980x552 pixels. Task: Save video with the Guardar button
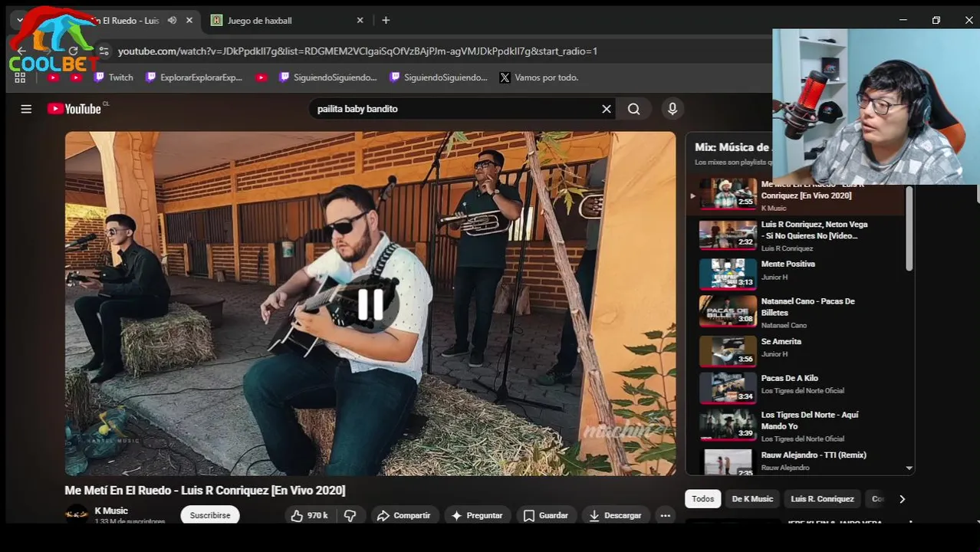pos(545,515)
